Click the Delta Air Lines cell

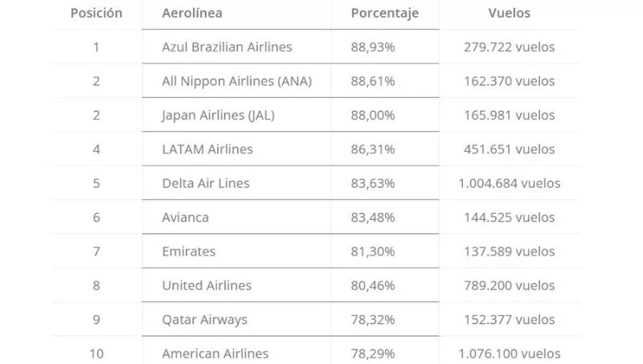pyautogui.click(x=206, y=183)
